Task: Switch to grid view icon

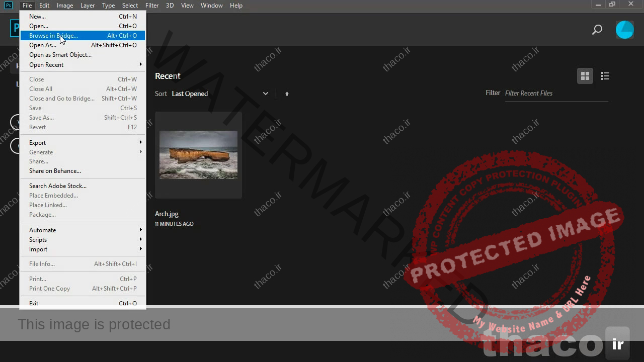Action: (x=585, y=76)
